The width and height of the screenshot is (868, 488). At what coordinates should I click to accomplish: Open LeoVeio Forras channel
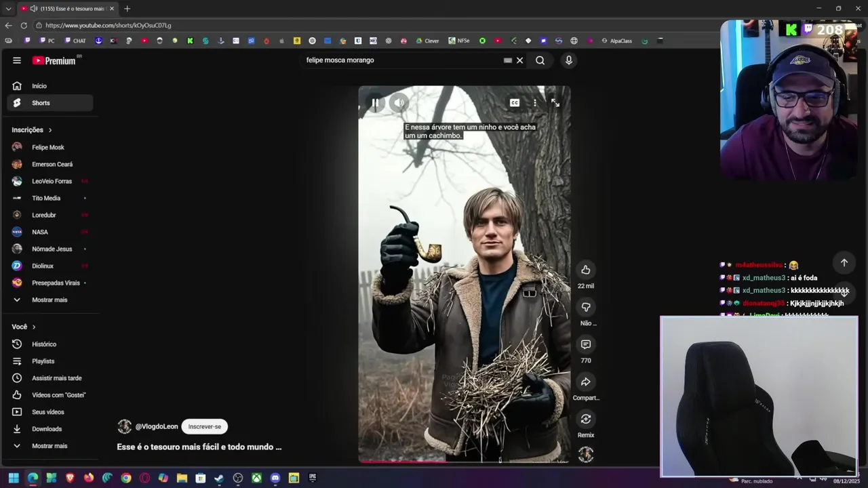click(50, 181)
